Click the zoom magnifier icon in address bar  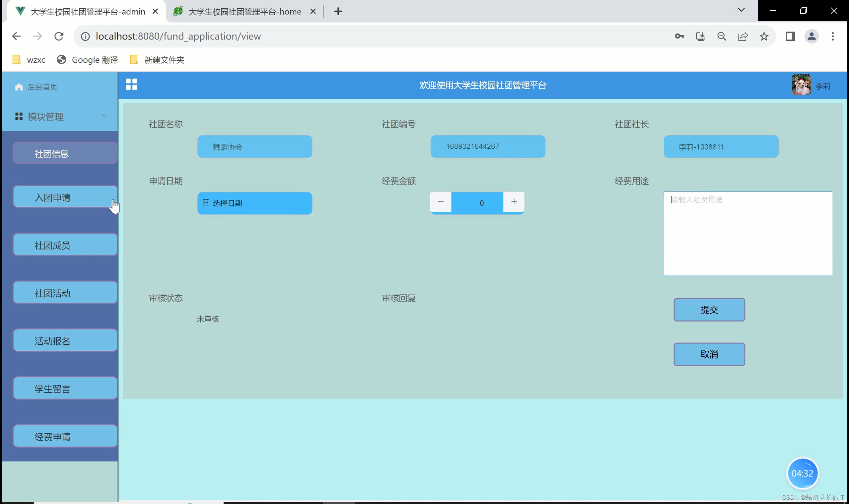coord(722,36)
